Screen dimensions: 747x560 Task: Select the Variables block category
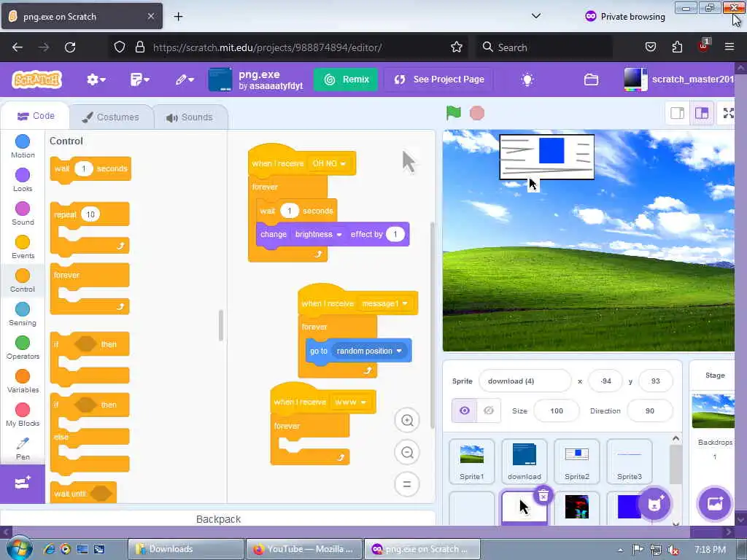coord(23,381)
